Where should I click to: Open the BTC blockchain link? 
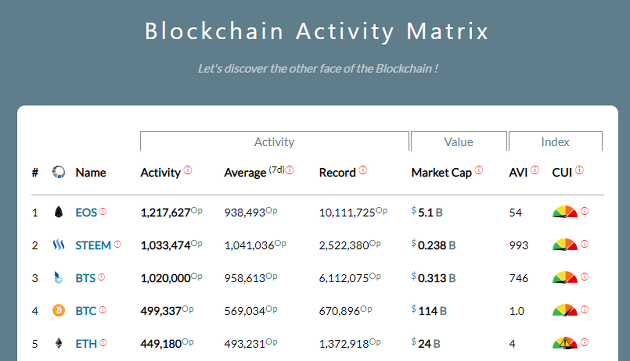(x=86, y=311)
